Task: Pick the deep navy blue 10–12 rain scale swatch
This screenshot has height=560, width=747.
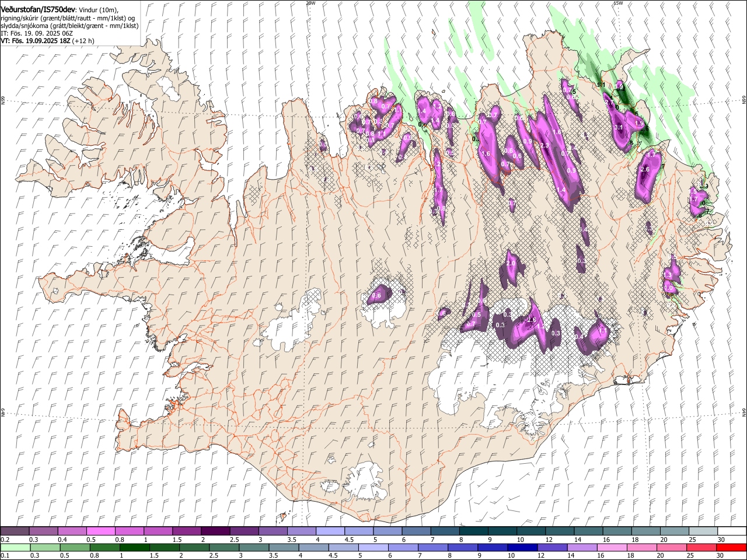Action: point(522,548)
